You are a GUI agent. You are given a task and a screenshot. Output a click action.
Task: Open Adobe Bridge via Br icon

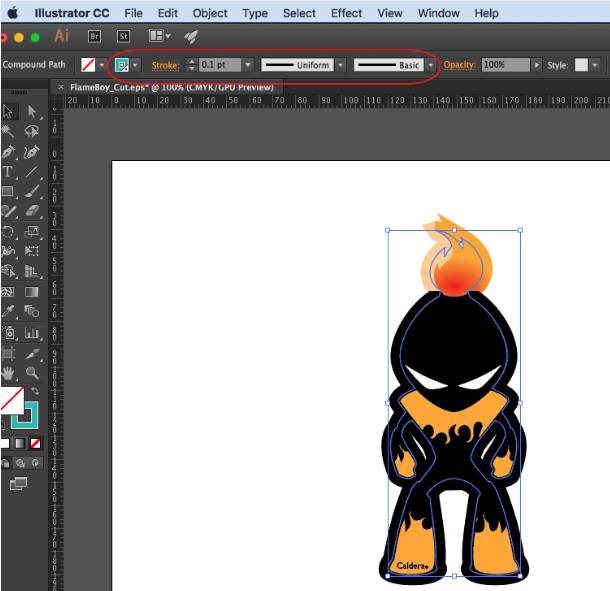click(x=95, y=36)
